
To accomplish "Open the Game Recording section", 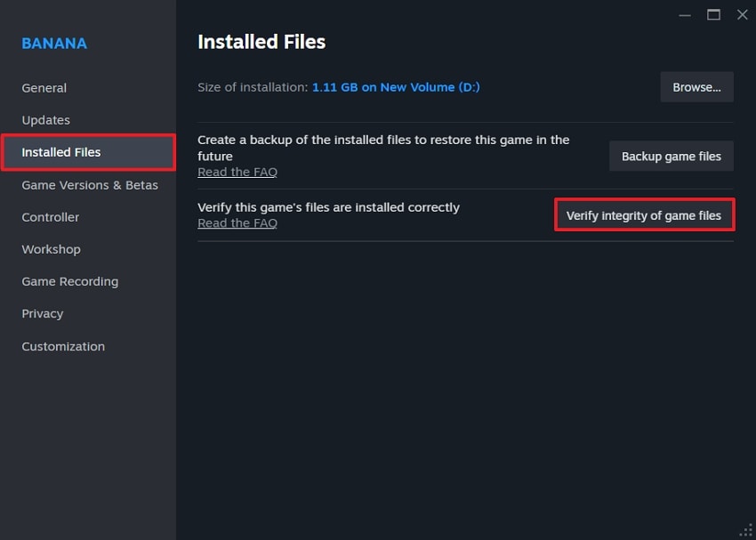I will point(69,281).
